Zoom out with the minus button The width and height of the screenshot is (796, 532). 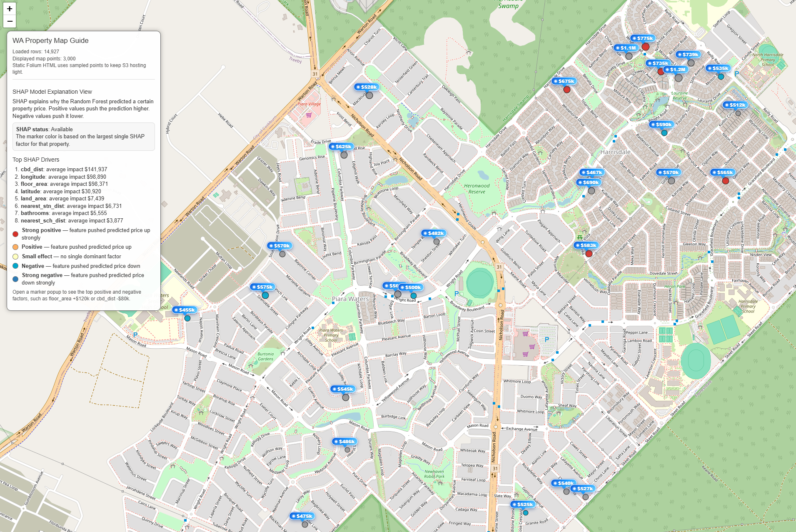click(10, 21)
